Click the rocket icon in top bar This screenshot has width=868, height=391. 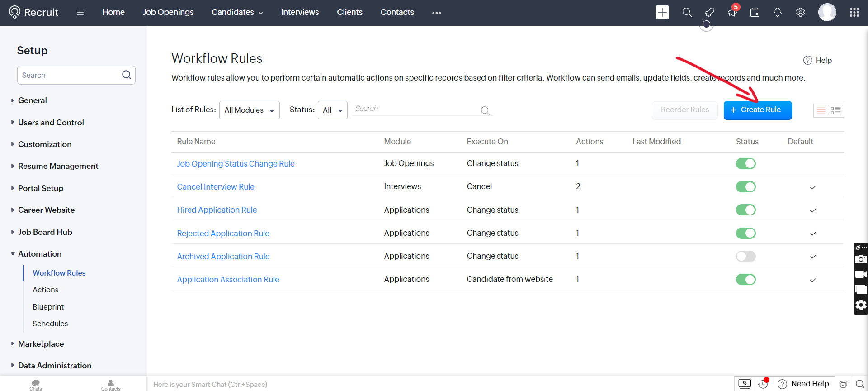[x=710, y=12]
